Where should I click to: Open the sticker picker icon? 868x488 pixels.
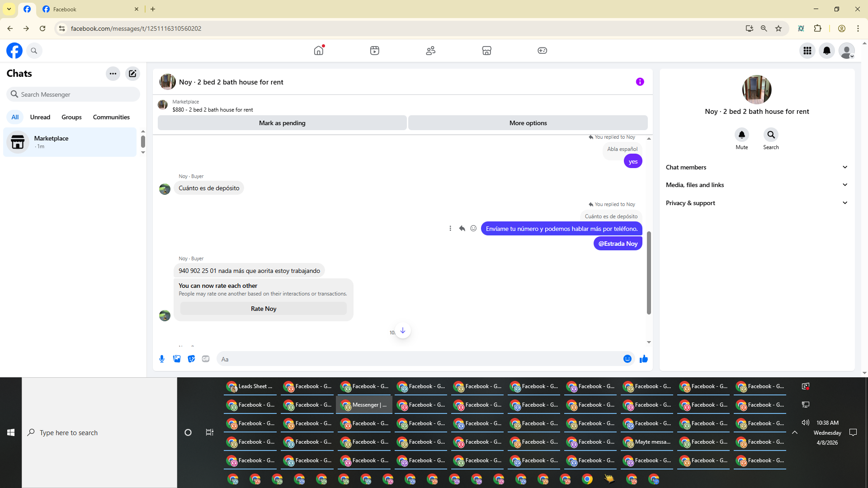coord(191,359)
